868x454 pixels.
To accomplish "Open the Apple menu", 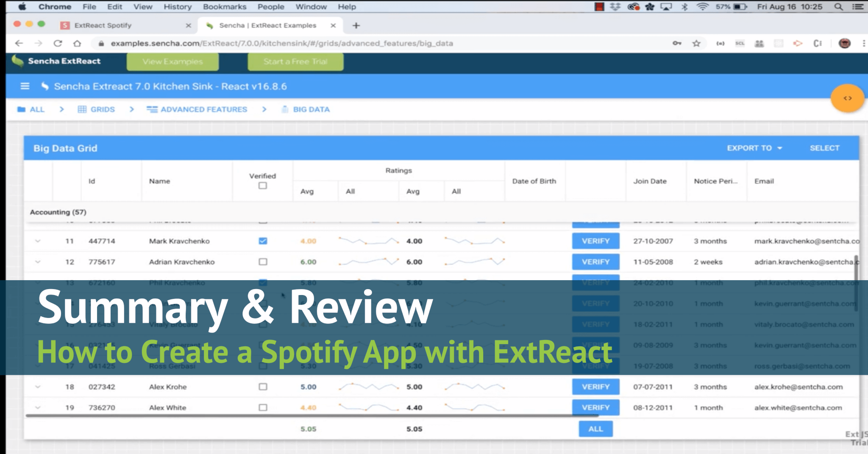I will [x=22, y=6].
